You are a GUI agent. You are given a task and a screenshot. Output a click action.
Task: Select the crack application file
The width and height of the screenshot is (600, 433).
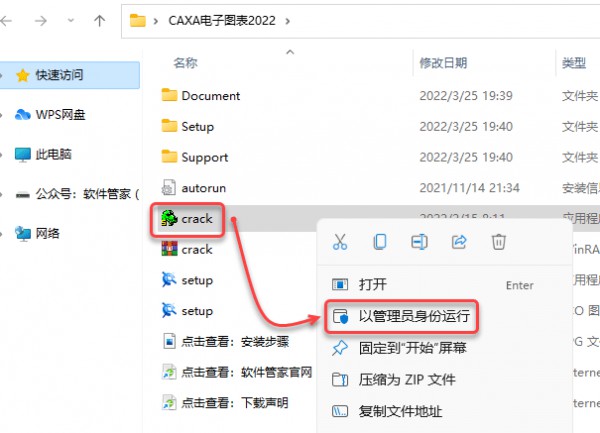pos(187,219)
